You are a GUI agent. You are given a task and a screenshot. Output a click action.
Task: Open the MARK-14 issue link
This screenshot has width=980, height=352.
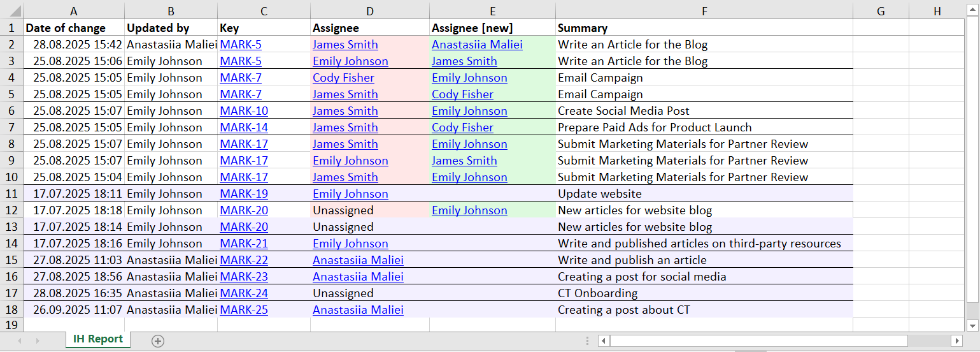tap(244, 128)
